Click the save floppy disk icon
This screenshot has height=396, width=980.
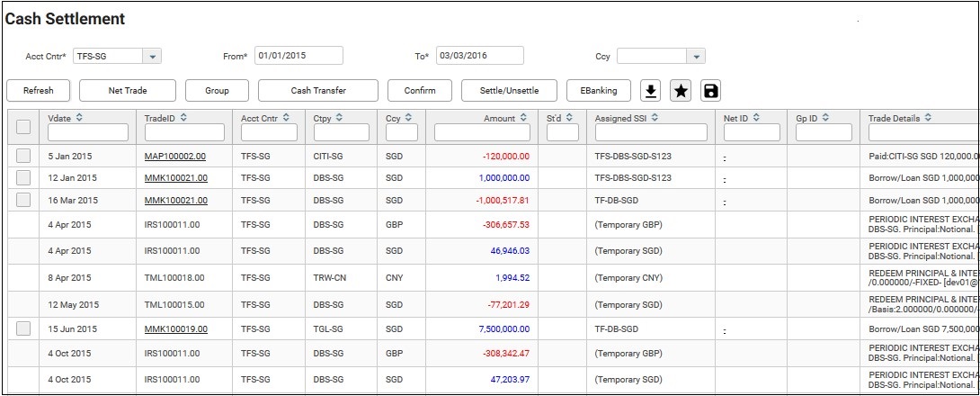point(710,91)
